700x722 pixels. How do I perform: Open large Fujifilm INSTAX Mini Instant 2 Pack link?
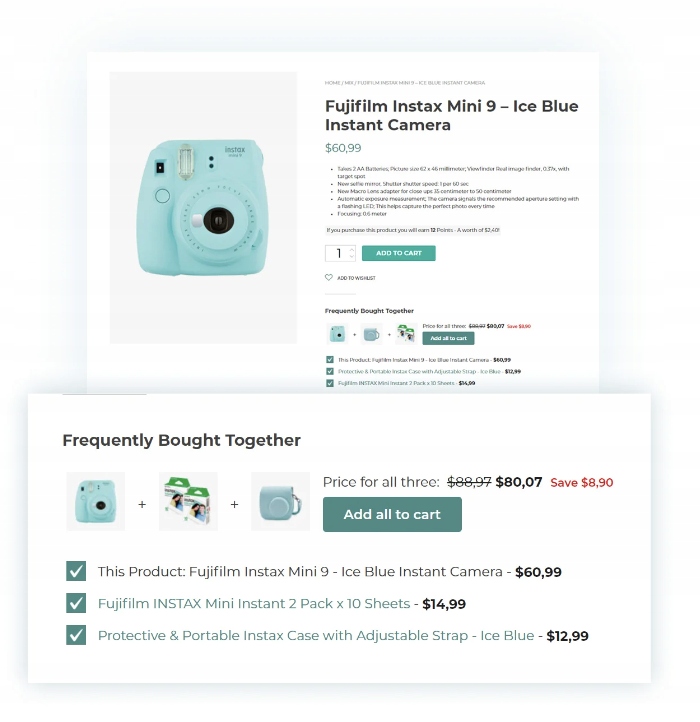point(254,604)
